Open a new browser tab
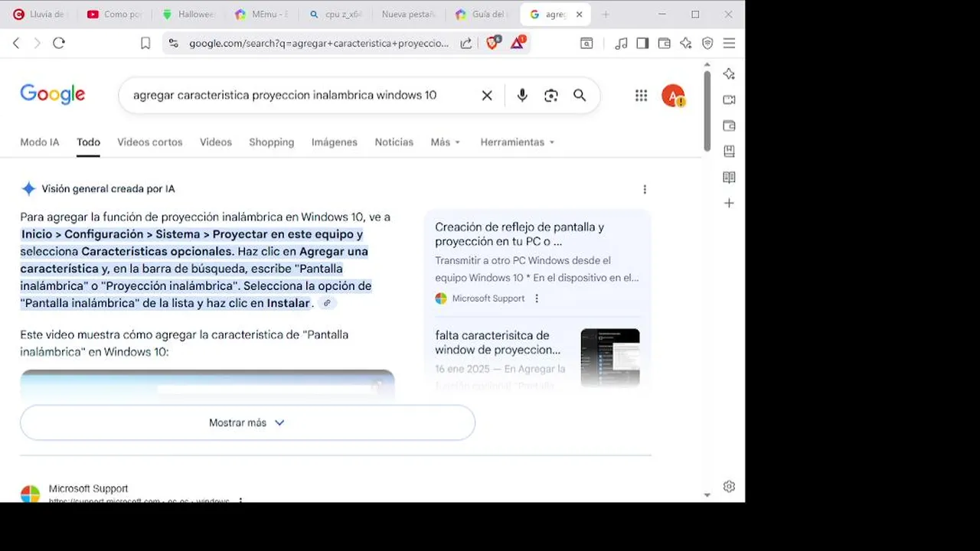 pyautogui.click(x=606, y=15)
